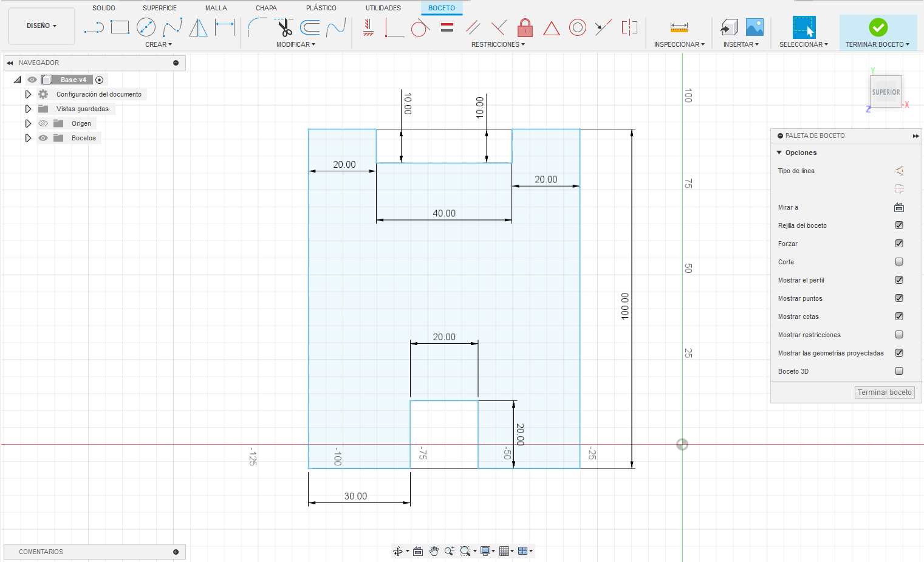Collapse the Opciones section
This screenshot has height=562, width=924.
[779, 152]
